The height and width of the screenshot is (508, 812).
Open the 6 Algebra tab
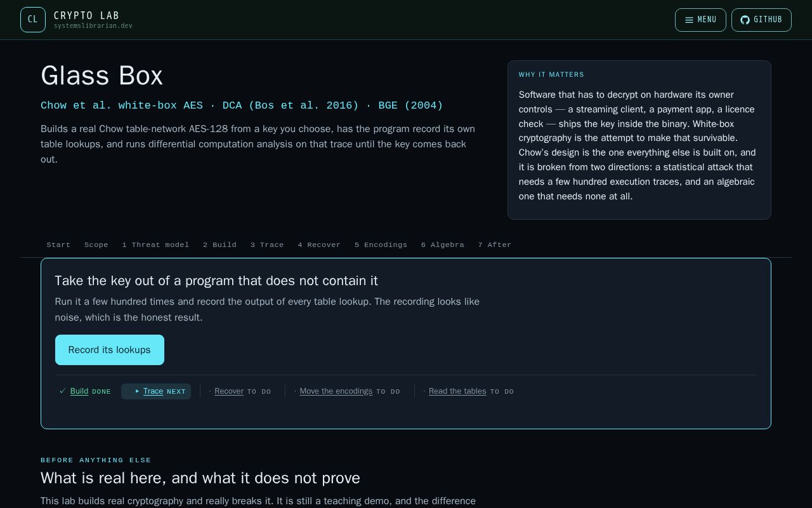coord(442,244)
